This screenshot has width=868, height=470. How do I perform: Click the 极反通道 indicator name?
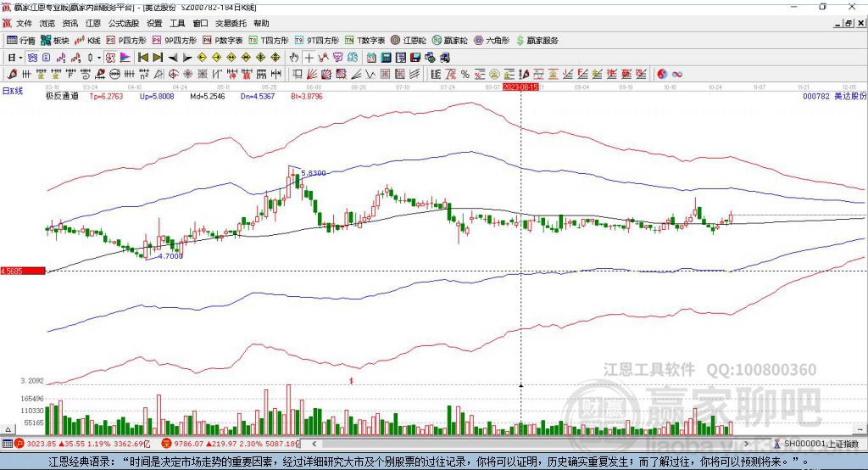point(62,97)
